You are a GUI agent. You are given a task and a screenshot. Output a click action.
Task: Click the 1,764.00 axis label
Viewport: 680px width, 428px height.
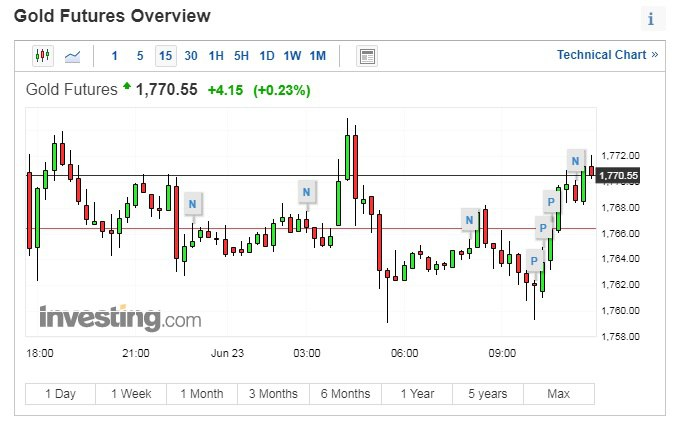(620, 259)
